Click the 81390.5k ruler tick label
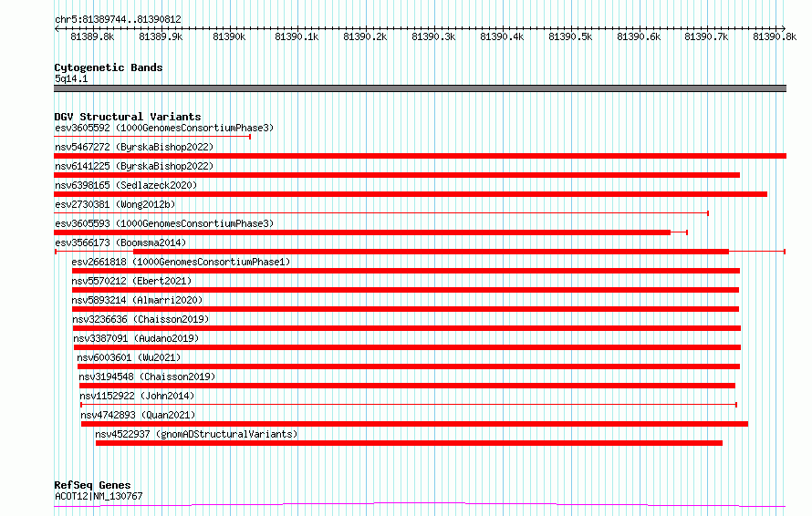This screenshot has width=812, height=516. [570, 36]
